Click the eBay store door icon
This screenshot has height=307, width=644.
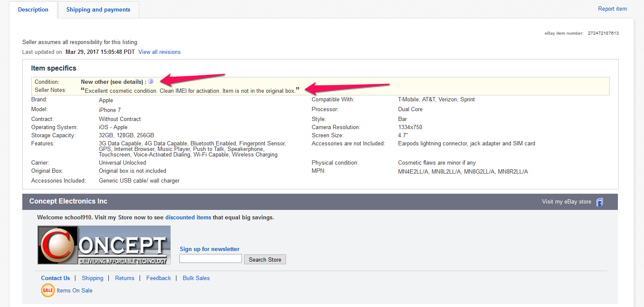(x=600, y=202)
